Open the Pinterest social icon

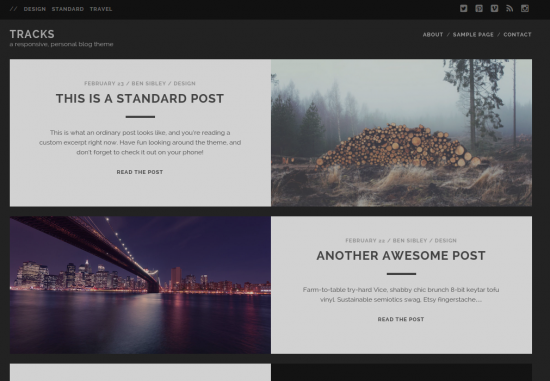point(479,8)
